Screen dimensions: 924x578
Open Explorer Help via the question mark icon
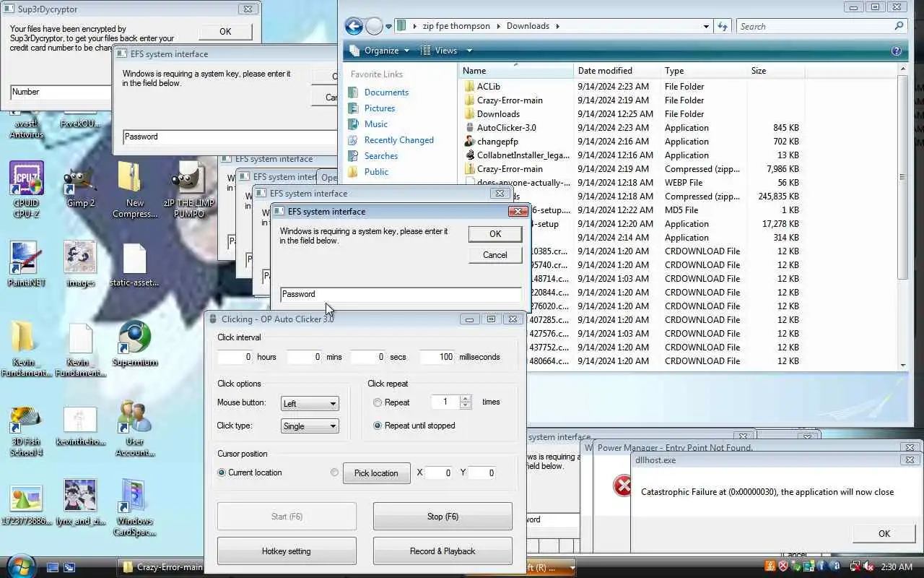897,51
